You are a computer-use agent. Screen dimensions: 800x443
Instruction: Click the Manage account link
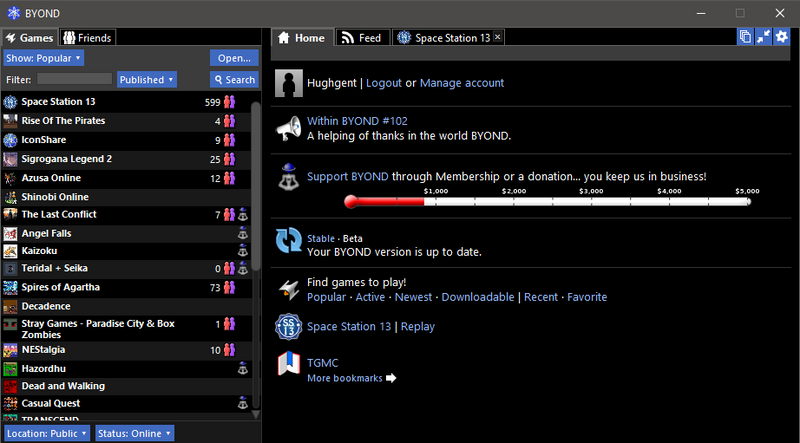(462, 83)
